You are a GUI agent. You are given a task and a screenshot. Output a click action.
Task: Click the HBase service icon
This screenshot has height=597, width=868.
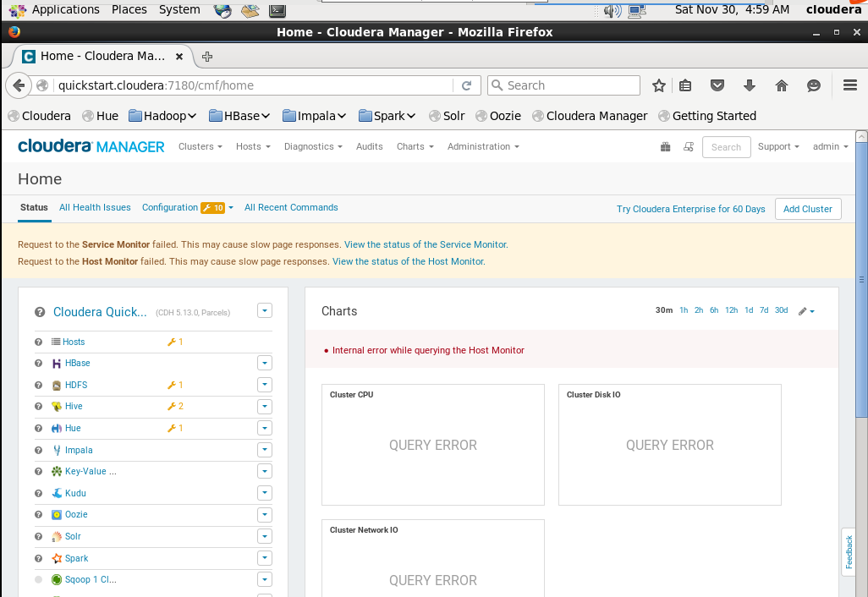57,364
